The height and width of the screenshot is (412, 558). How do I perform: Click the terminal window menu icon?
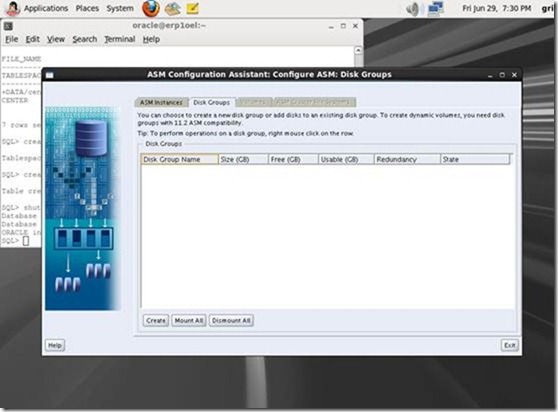click(8, 26)
